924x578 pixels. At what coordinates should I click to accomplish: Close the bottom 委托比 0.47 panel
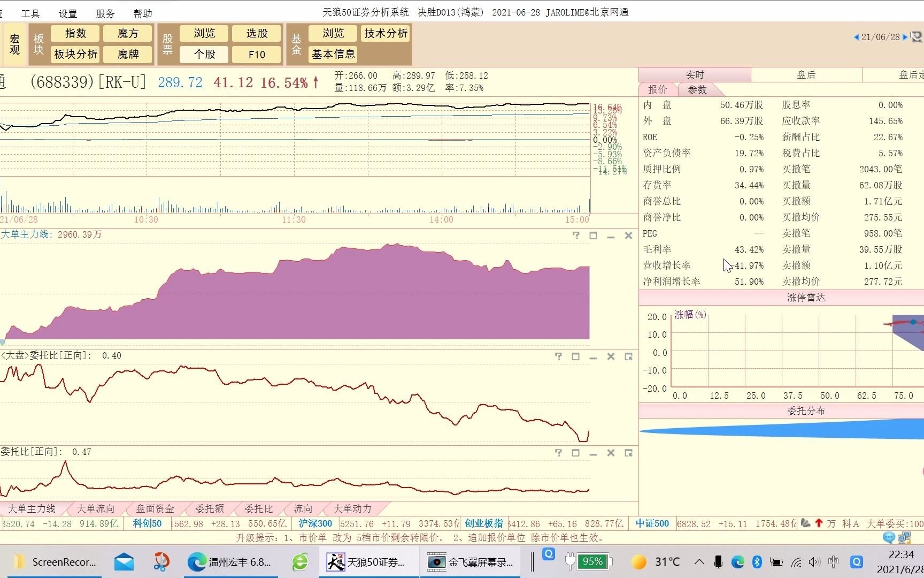[x=611, y=453]
